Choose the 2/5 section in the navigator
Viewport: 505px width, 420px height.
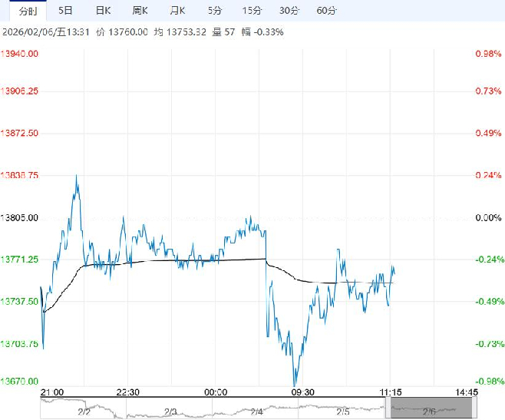coord(342,412)
